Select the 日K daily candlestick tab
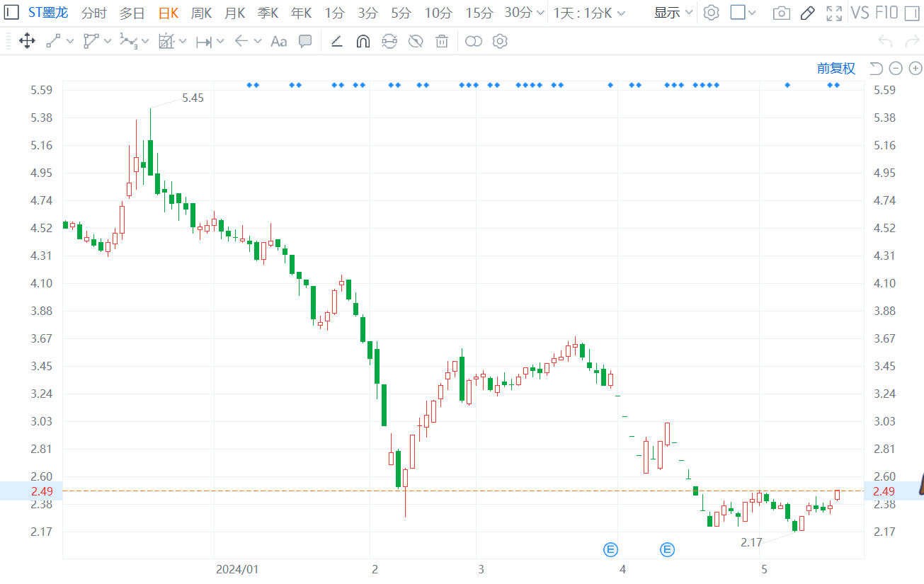 coord(168,13)
